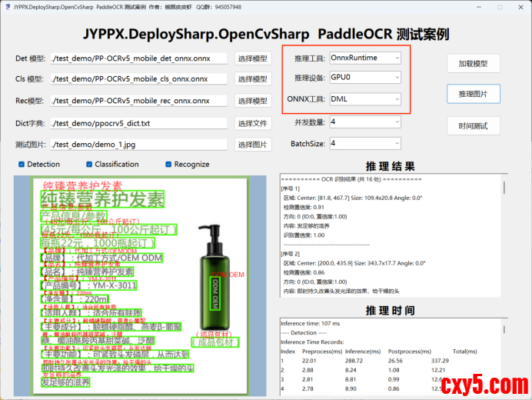Open the ONNX工具 DML dropdown
The image size is (532, 400).
(x=365, y=99)
